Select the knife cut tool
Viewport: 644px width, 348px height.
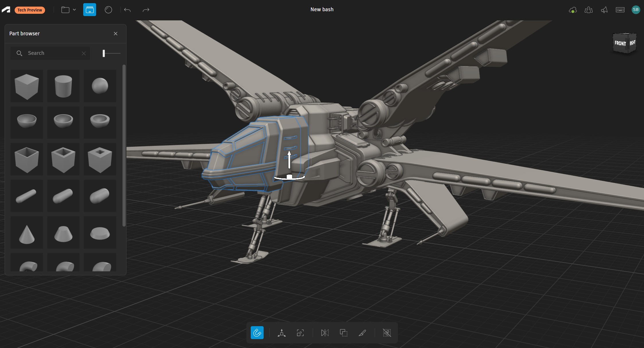[x=362, y=333]
